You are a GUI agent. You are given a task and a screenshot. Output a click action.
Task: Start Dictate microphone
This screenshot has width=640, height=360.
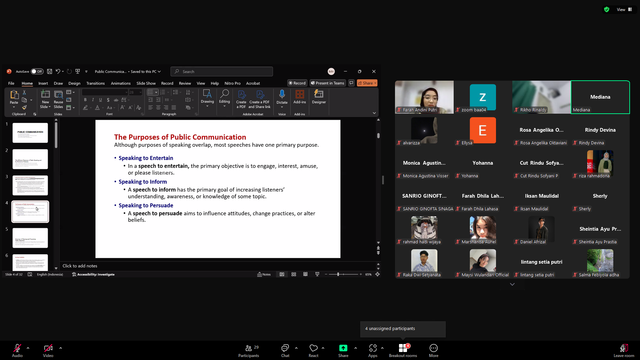[282, 98]
